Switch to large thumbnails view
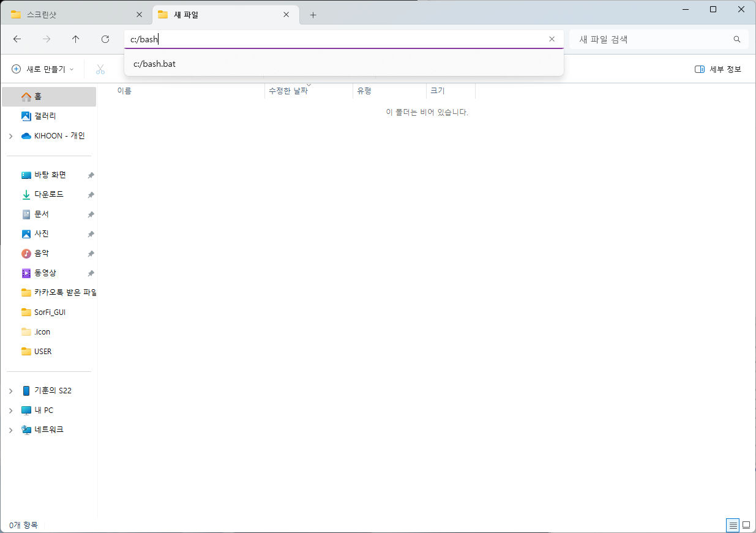 click(746, 525)
